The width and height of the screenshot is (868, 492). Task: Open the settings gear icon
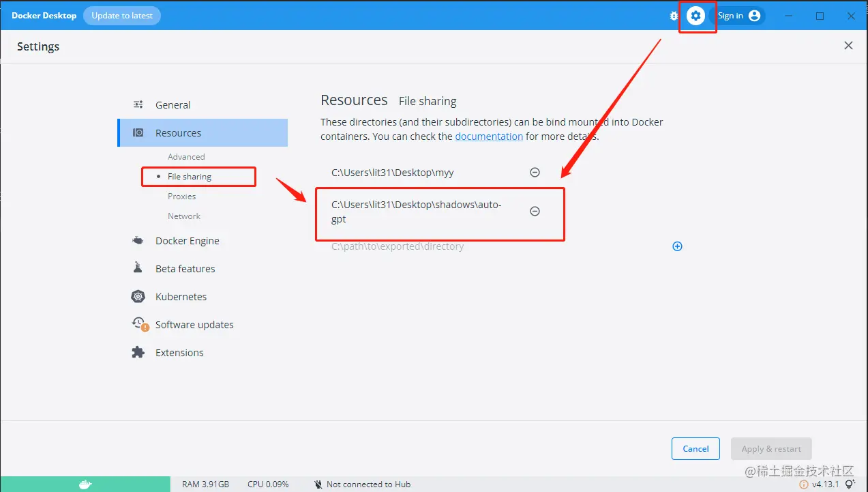click(x=695, y=16)
